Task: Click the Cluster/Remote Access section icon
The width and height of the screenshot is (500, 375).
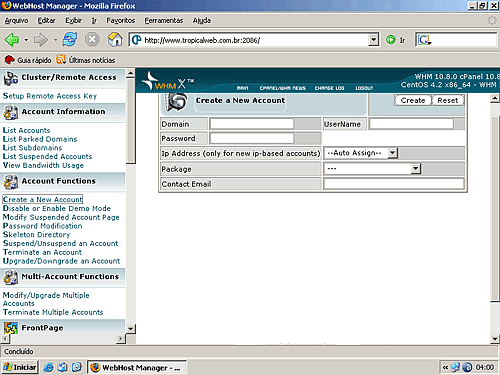Action: 11,79
